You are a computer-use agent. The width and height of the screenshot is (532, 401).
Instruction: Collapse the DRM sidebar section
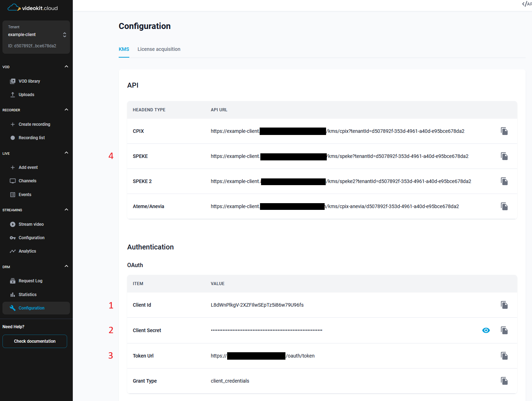pyautogui.click(x=66, y=266)
